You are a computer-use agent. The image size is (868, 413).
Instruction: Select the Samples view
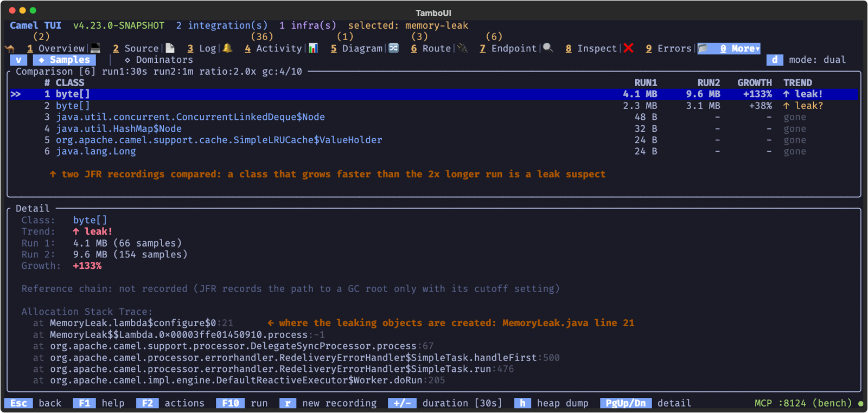click(x=65, y=60)
